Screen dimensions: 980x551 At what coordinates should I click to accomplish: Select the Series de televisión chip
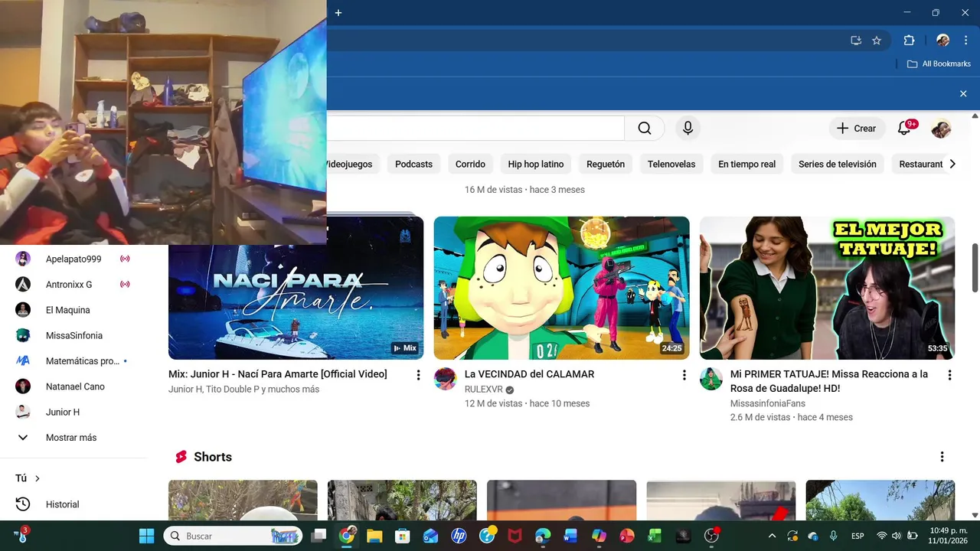838,164
